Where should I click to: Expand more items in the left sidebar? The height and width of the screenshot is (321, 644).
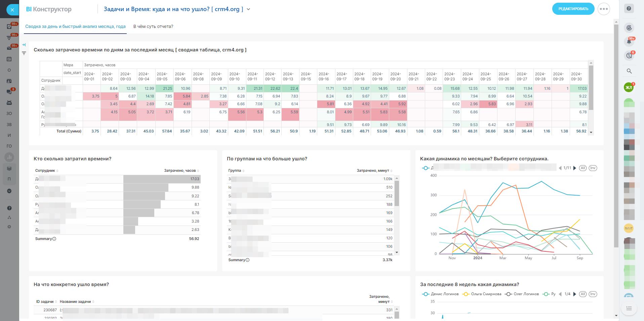click(9, 191)
